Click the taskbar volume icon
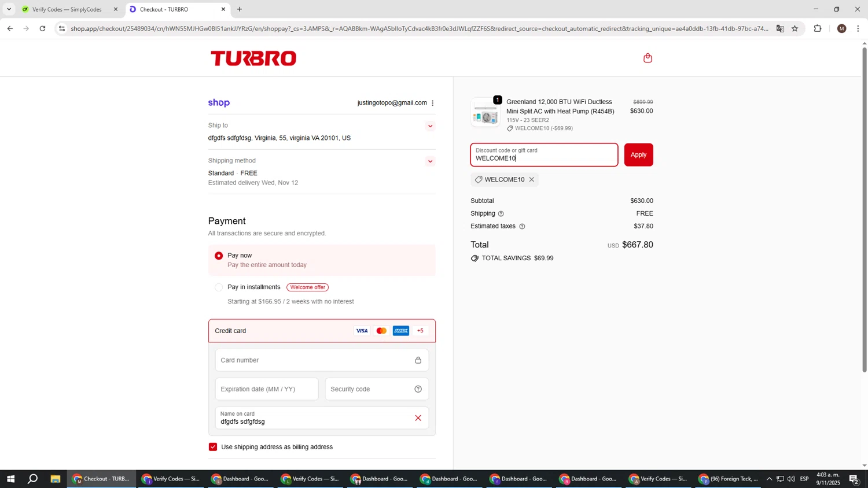The width and height of the screenshot is (868, 488). 791,479
